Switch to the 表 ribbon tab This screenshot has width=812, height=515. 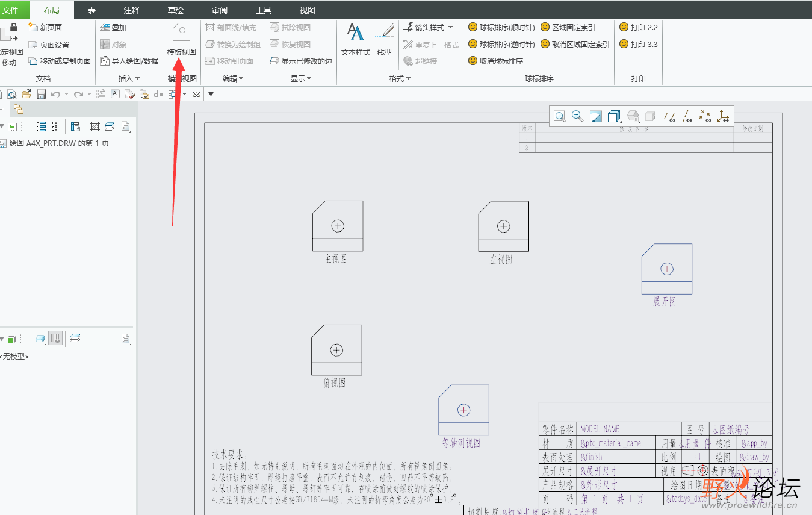91,10
